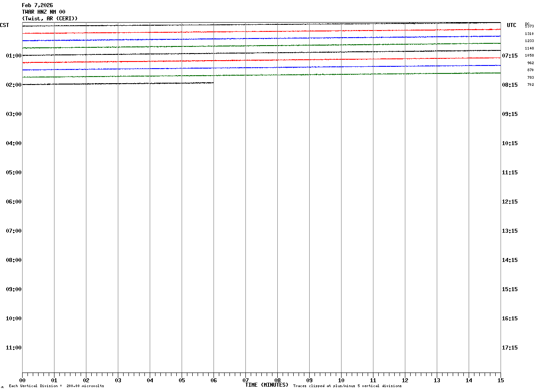
Task: Click the DC offset value 1233
Action: coord(529,41)
